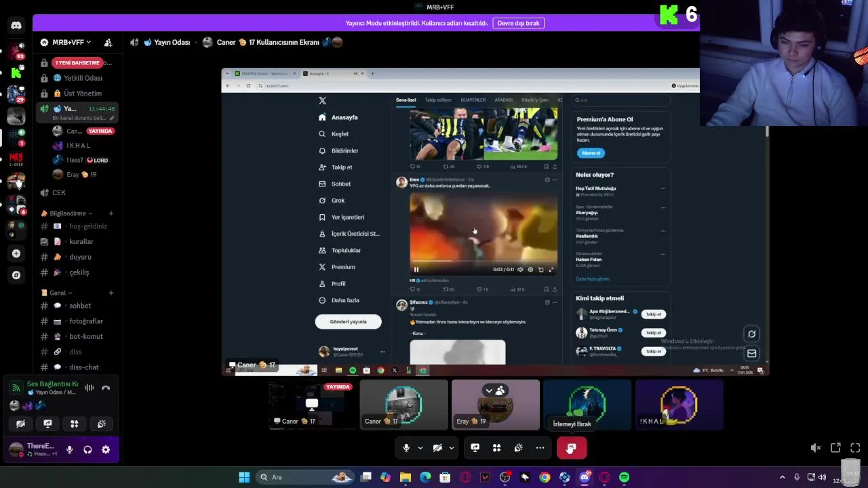Open soundboard icon in the voice panel
Screen dimensions: 868x488
point(102,424)
